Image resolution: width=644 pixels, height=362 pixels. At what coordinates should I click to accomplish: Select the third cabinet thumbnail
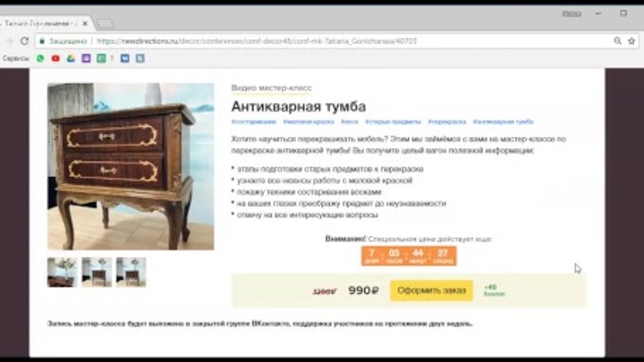tap(131, 272)
